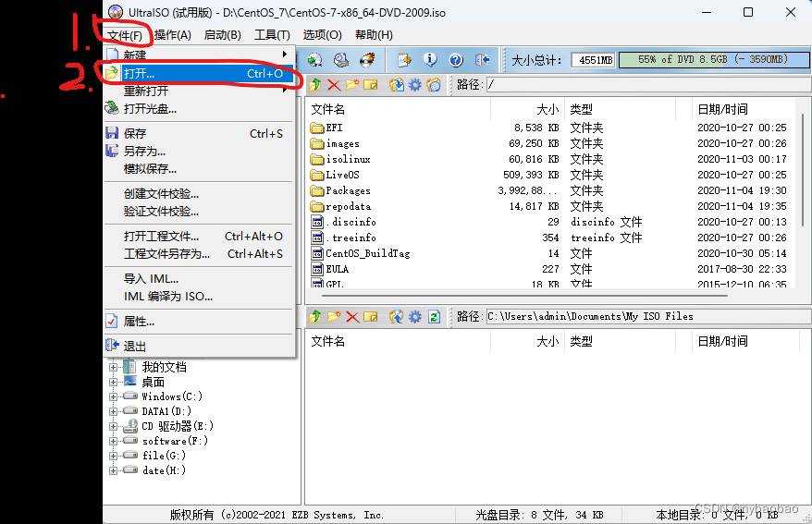The width and height of the screenshot is (812, 524).
Task: Click the exit door icon in toolbar
Action: 482,60
